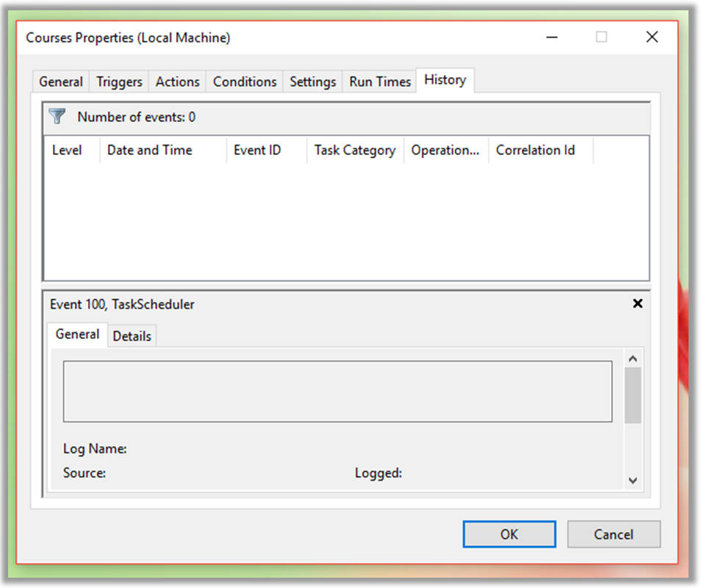Viewport: 701px width, 588px height.
Task: Close the Courses Properties window
Action: pos(652,37)
